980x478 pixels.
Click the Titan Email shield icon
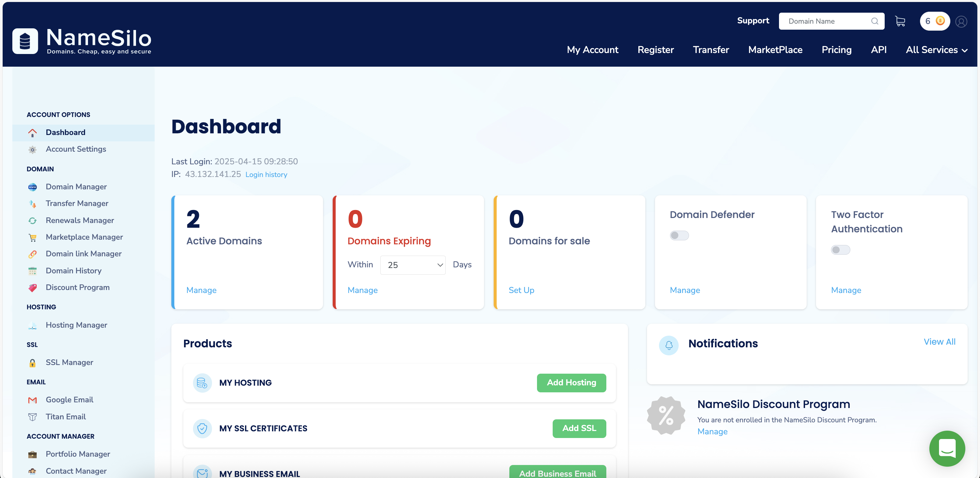click(x=32, y=417)
